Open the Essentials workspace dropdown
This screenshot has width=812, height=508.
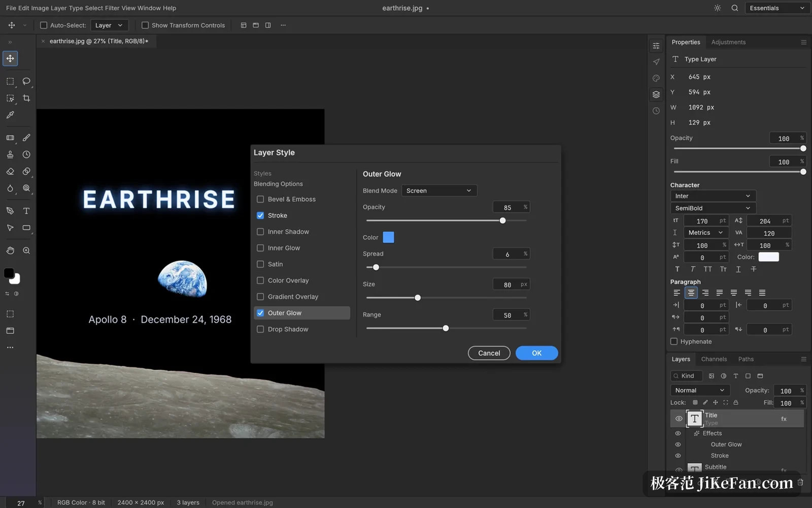click(x=777, y=8)
